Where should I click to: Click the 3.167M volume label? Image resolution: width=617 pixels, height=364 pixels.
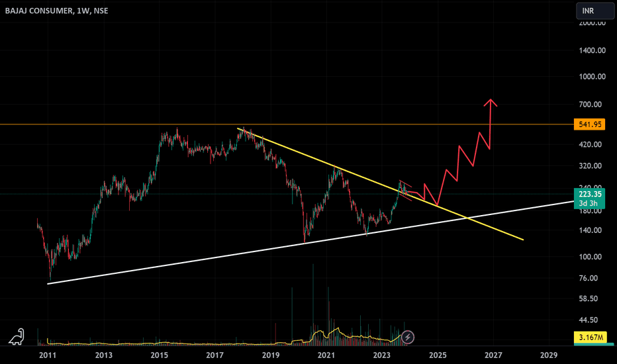tap(591, 338)
